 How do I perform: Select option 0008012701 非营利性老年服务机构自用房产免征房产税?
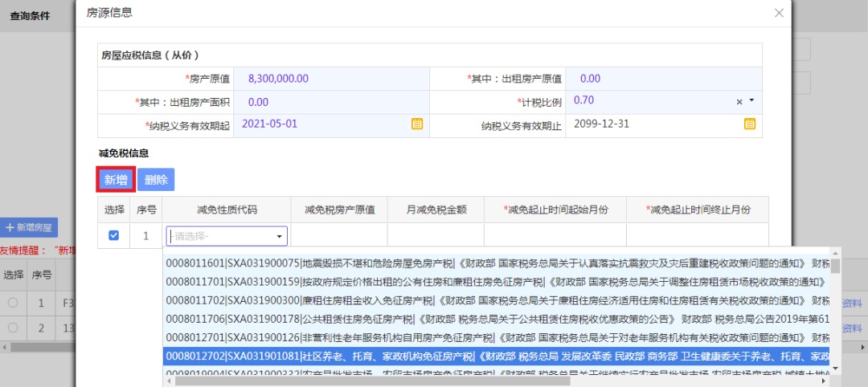(497, 336)
